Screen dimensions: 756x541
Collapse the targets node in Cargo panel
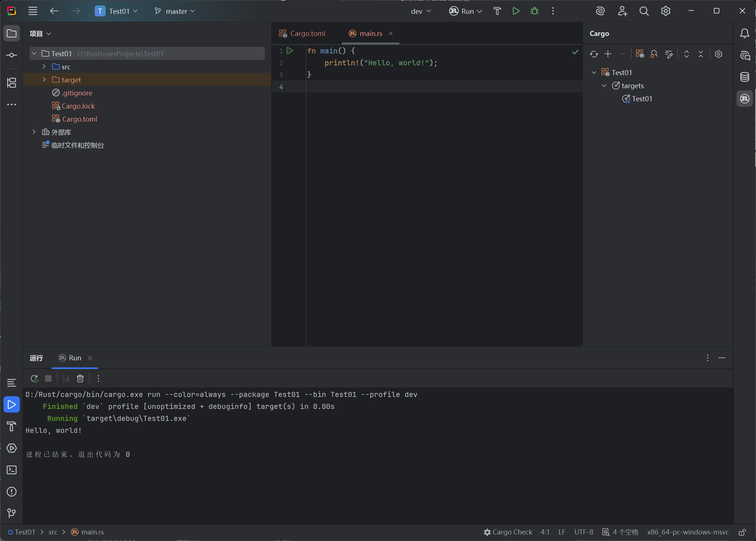(x=604, y=86)
